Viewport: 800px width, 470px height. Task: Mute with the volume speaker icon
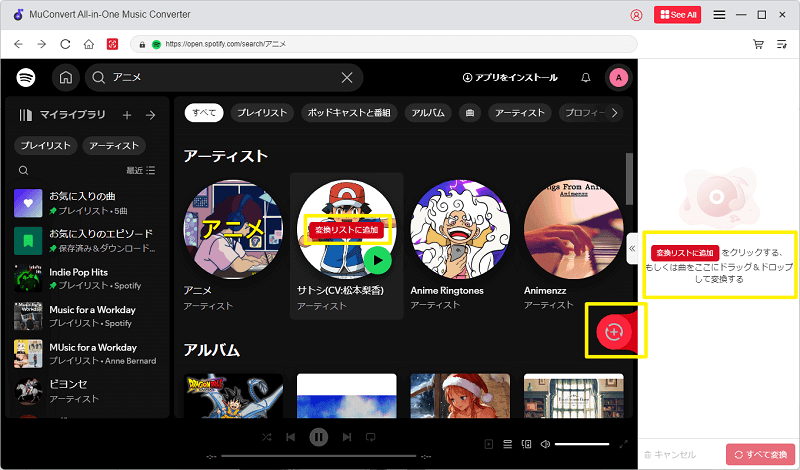coord(545,444)
